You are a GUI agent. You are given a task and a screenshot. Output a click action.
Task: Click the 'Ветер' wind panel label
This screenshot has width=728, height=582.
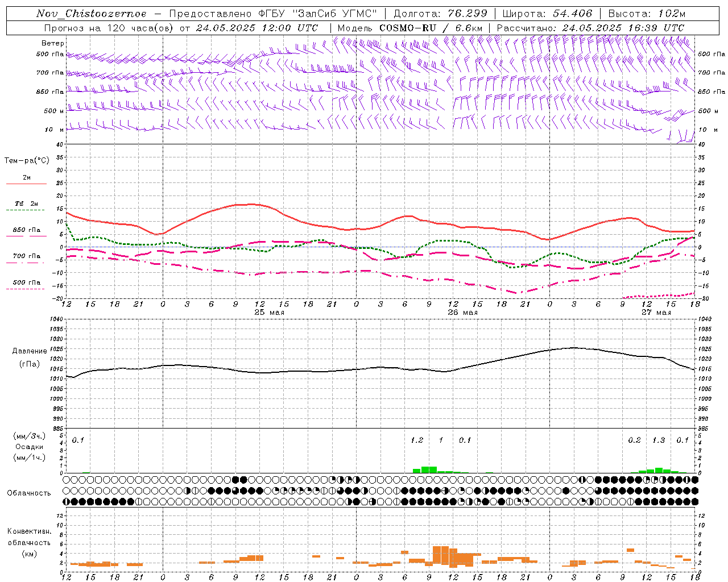pyautogui.click(x=52, y=43)
